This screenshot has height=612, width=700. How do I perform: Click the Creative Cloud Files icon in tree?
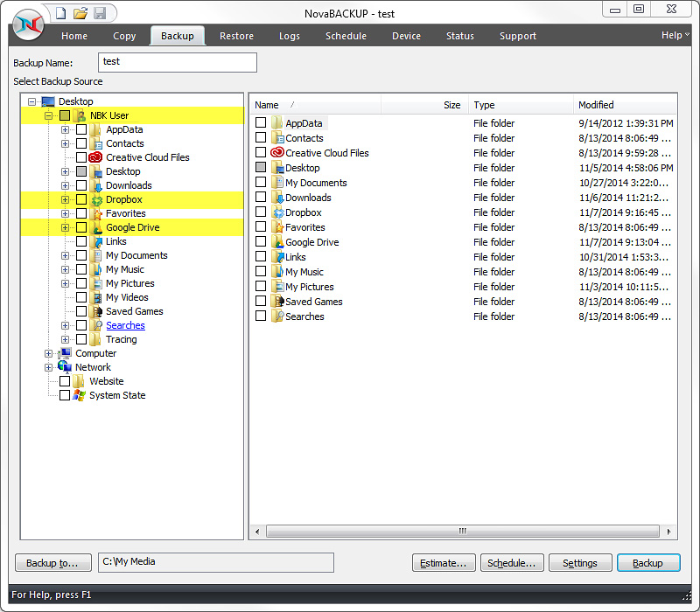pyautogui.click(x=95, y=157)
